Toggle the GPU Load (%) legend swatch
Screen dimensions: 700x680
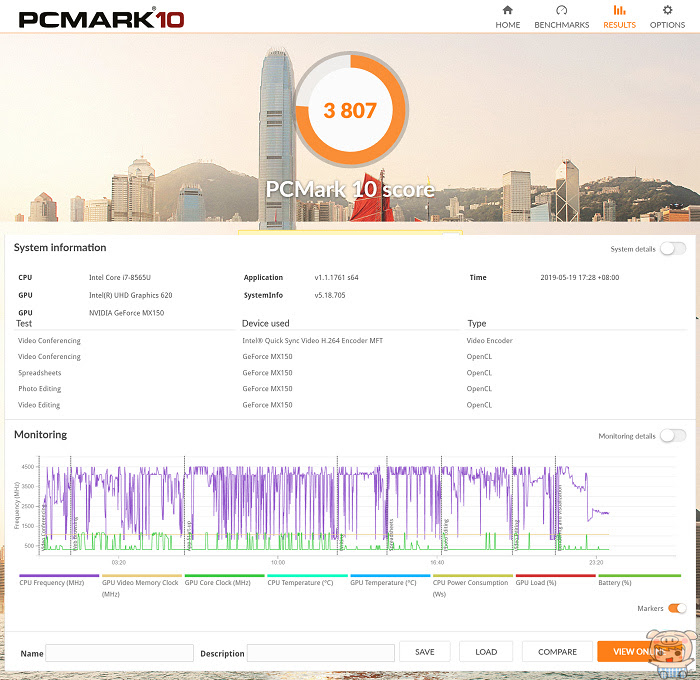tap(555, 576)
